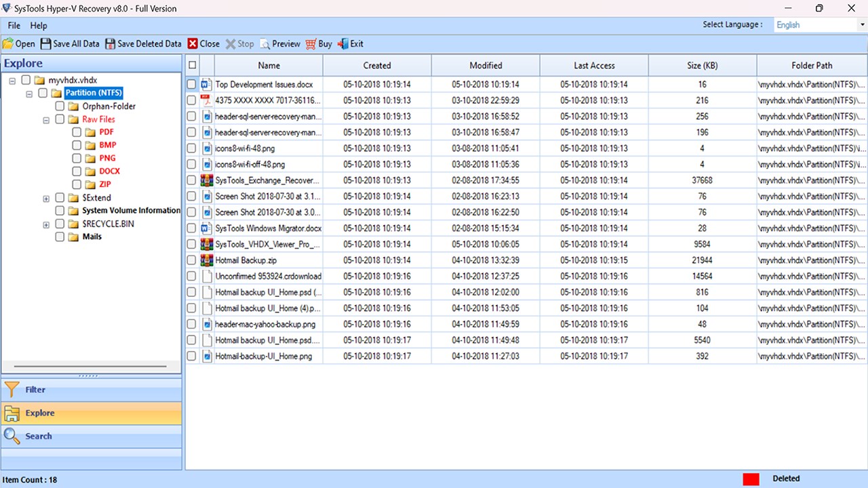Click the Word icon of SysTools Windows Migrator.docx
The width and height of the screenshot is (868, 488).
pyautogui.click(x=208, y=228)
